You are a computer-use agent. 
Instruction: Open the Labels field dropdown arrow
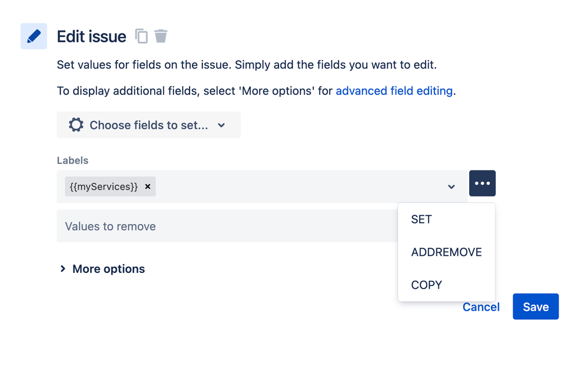point(451,186)
